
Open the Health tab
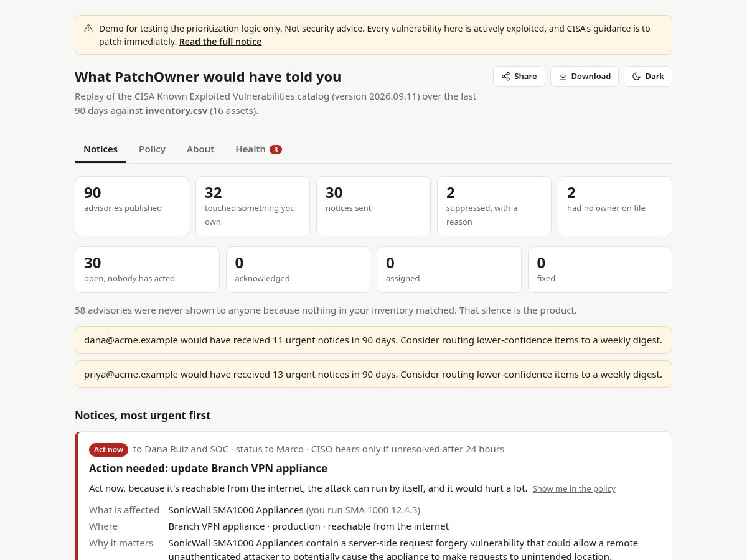pos(258,149)
